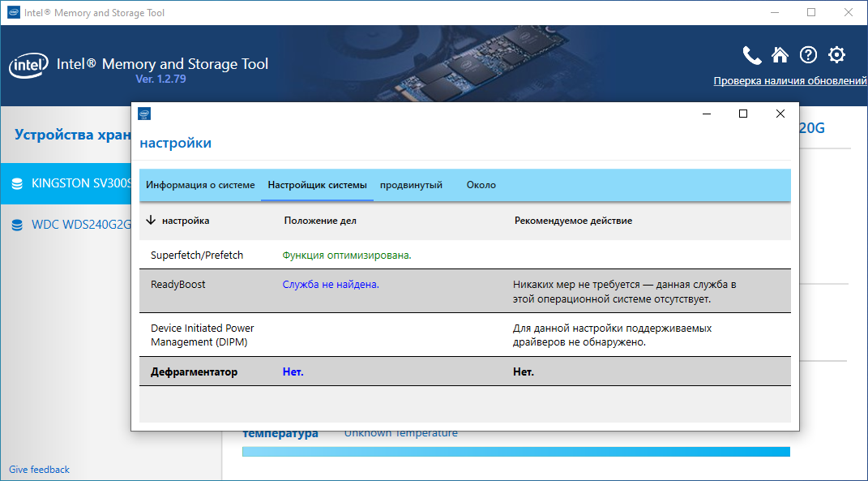Click the Give feedback link

tap(39, 470)
